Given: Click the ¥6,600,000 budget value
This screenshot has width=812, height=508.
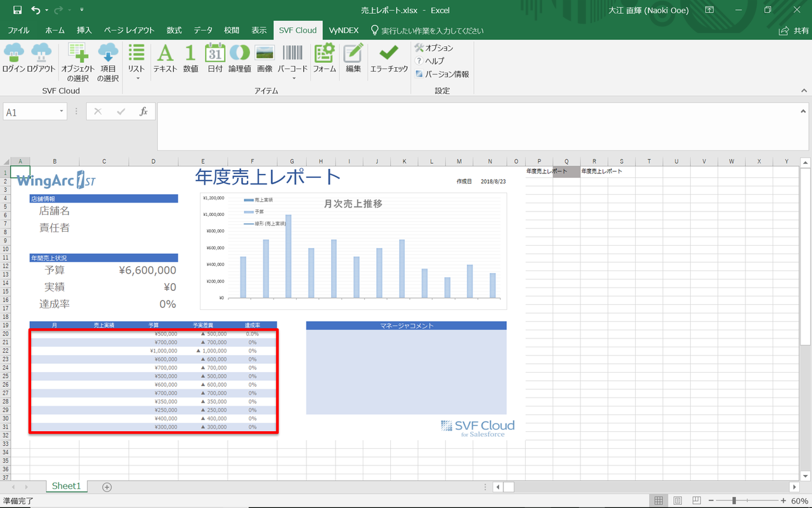Looking at the screenshot, I should coord(148,271).
